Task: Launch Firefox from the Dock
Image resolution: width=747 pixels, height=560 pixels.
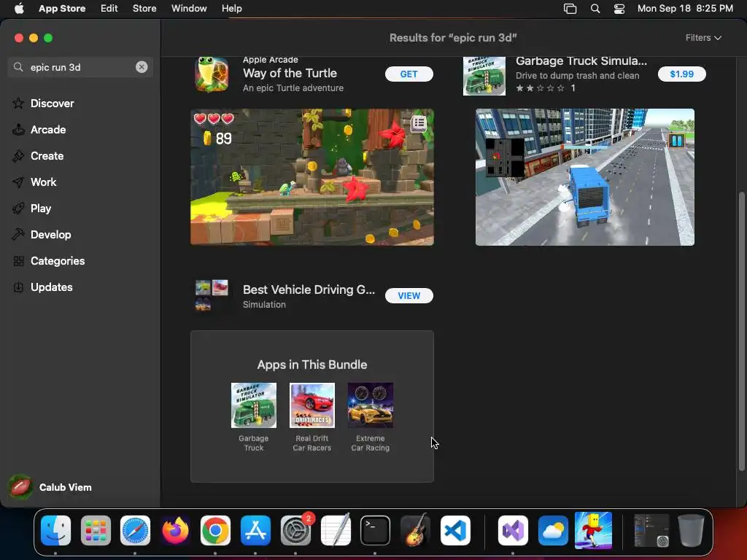Action: pyautogui.click(x=175, y=530)
